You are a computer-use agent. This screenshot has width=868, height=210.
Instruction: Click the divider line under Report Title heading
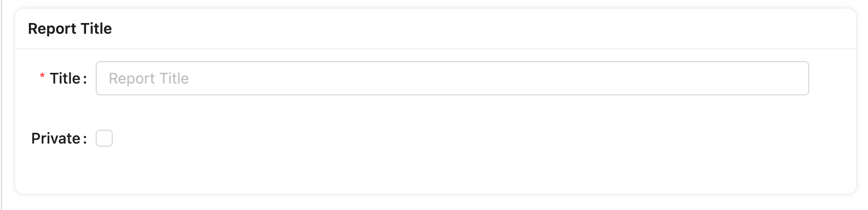point(436,49)
